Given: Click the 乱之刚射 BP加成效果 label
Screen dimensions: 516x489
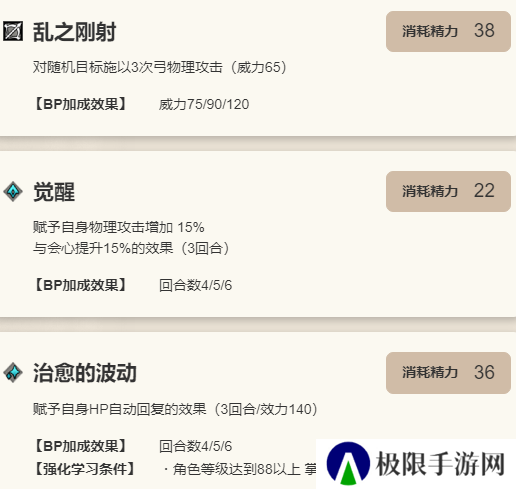Looking at the screenshot, I should [81, 104].
